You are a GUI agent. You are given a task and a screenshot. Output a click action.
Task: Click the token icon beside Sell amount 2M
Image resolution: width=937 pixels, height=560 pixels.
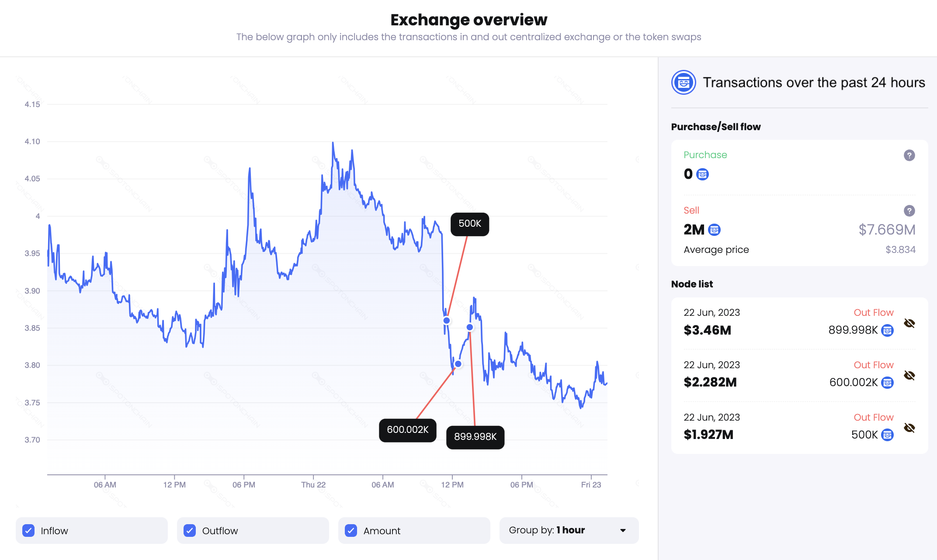coord(715,230)
